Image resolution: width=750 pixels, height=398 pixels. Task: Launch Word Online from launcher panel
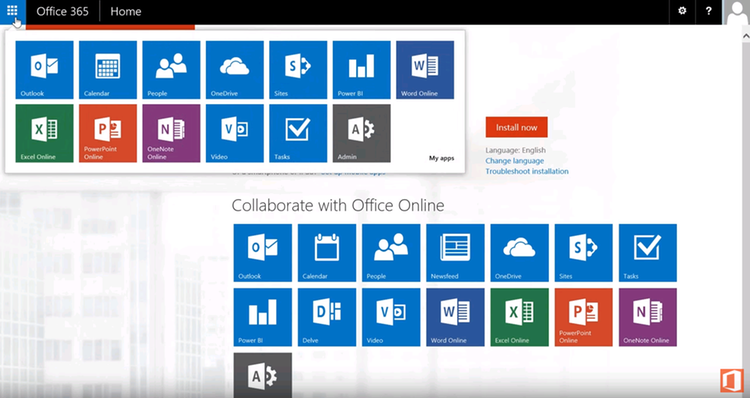tap(425, 70)
